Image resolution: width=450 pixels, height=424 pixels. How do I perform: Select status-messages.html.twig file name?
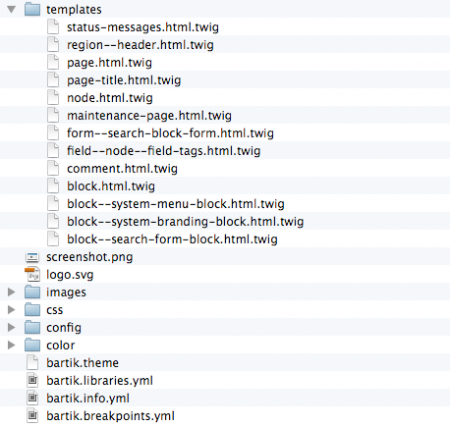pos(143,27)
